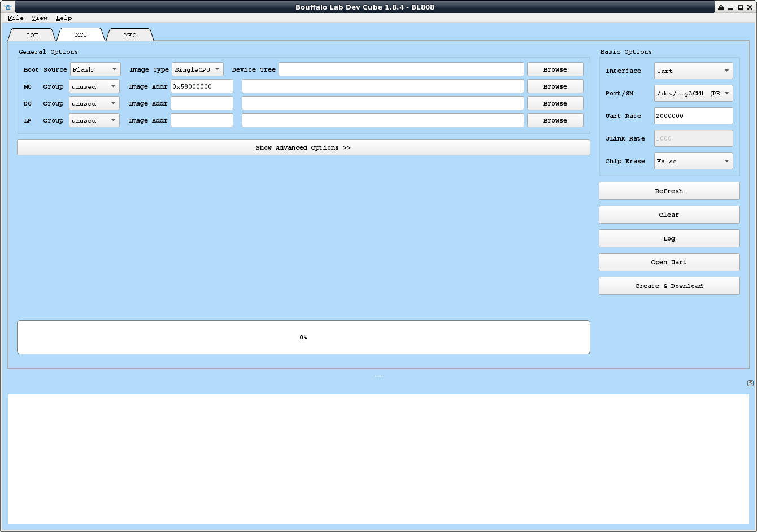Viewport: 757px width, 532px height.
Task: Select the MCU tab
Action: click(x=81, y=34)
